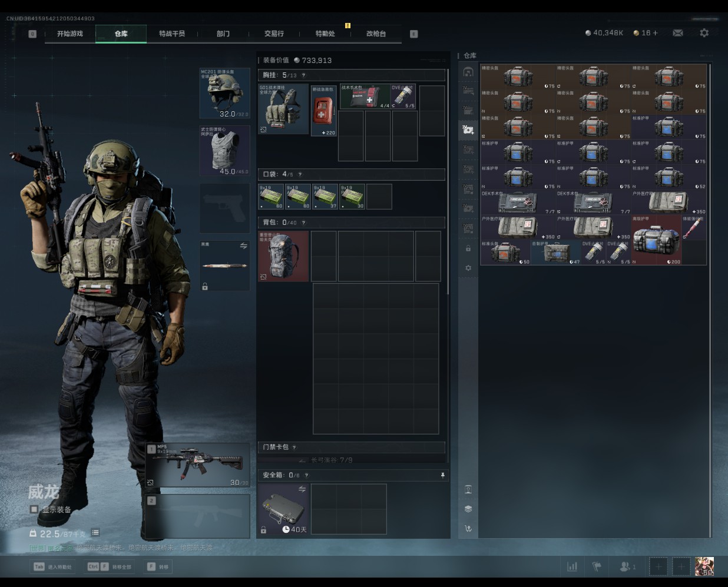Switch to 开始游戏 tab

click(70, 34)
